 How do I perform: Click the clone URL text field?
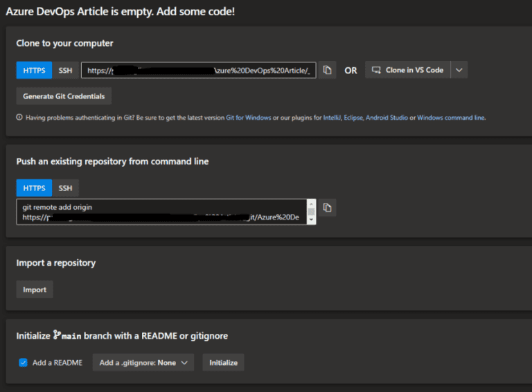click(198, 70)
